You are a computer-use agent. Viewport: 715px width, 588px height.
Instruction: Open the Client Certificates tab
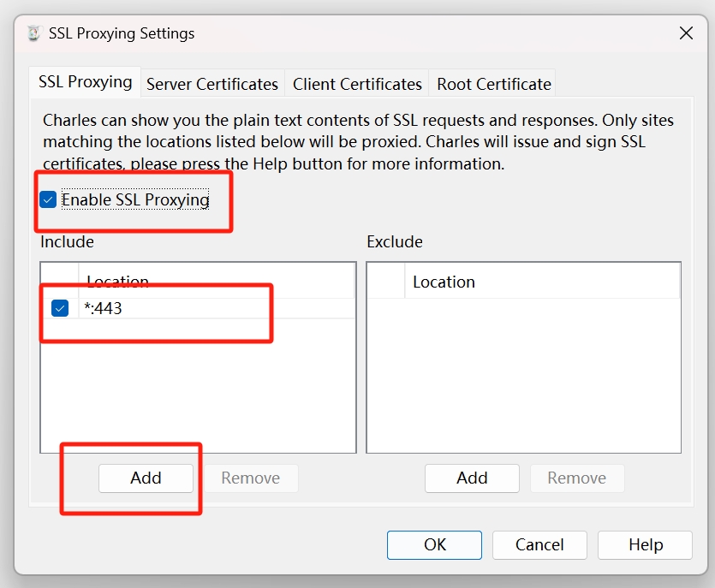pos(357,84)
